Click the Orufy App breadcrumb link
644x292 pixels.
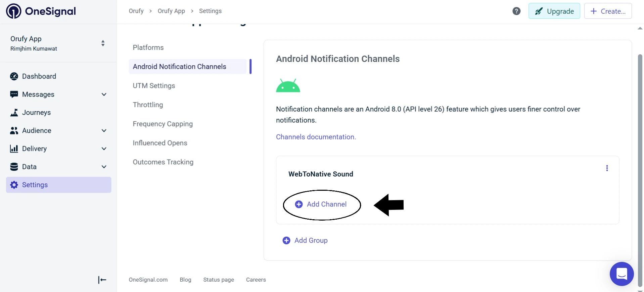pos(171,11)
